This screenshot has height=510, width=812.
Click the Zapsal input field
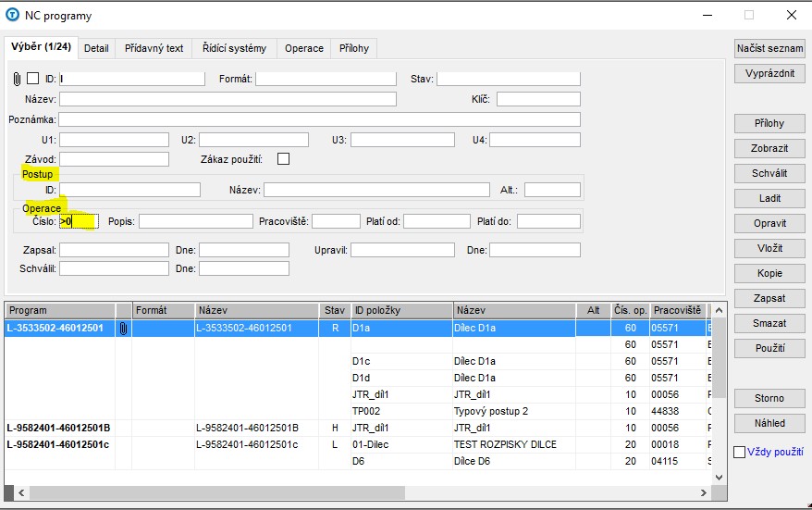tap(114, 250)
